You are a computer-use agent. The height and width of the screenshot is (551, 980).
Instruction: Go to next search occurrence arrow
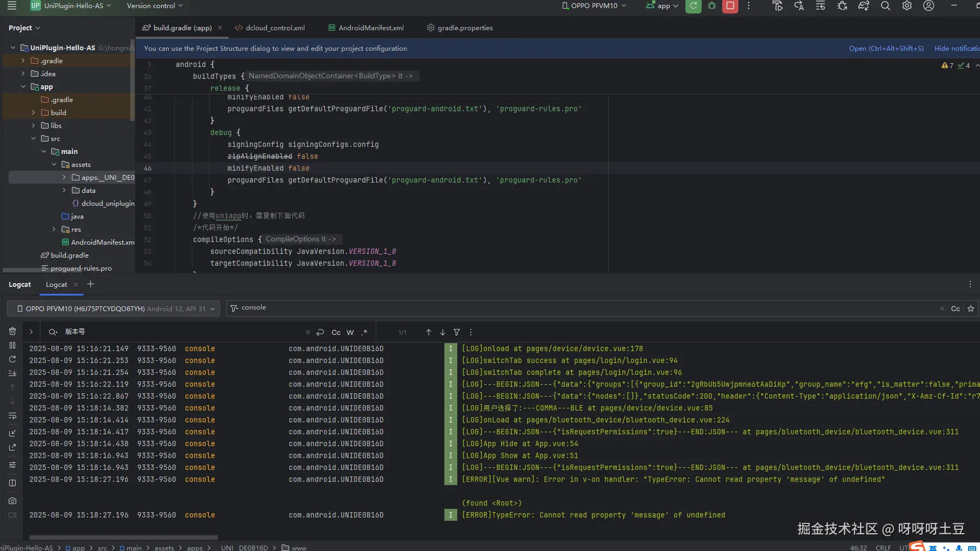(x=443, y=332)
